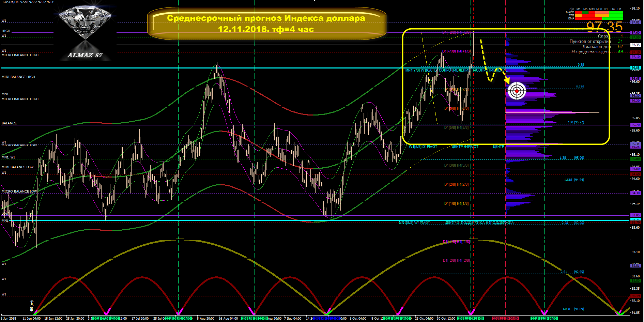Click the bullseye target icon

pyautogui.click(x=517, y=91)
